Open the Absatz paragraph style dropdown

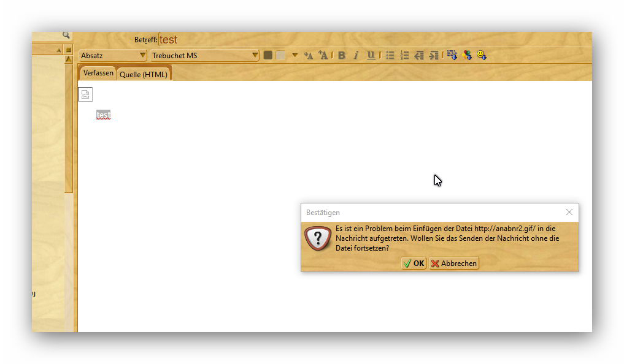(x=113, y=56)
